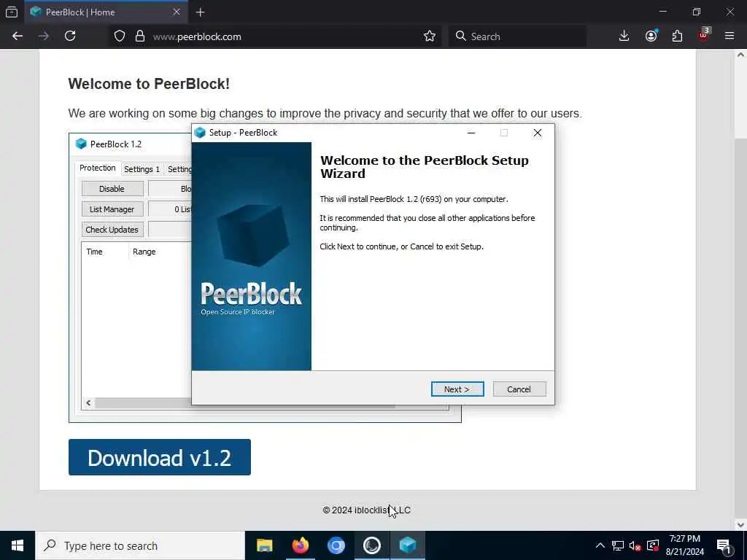Click the site padlock security icon

pos(139,36)
